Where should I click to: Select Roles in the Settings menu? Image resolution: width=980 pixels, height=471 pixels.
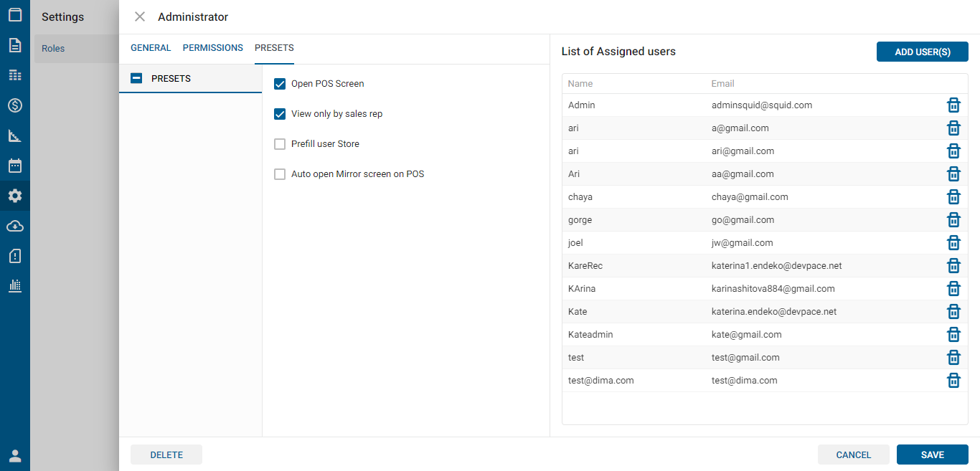53,49
